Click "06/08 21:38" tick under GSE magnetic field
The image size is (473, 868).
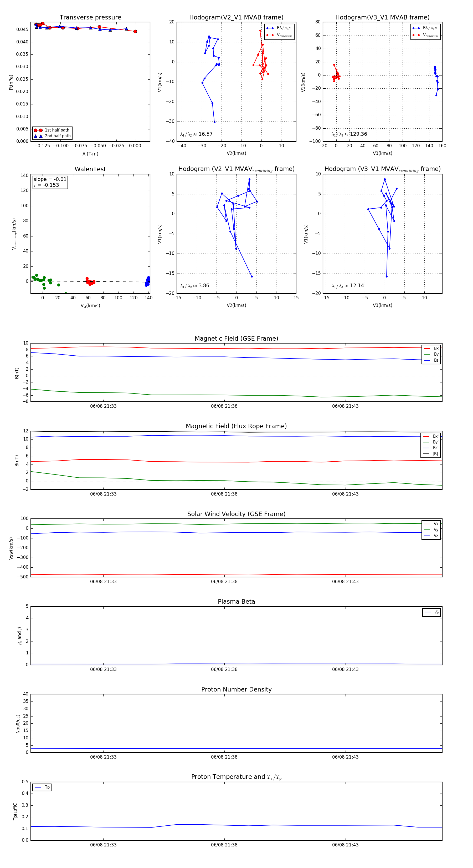click(x=224, y=406)
